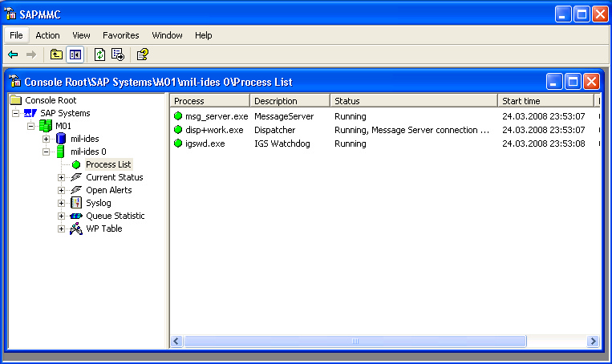This screenshot has height=364, width=612.
Task: Click the Export List toolbar icon
Action: pos(118,55)
